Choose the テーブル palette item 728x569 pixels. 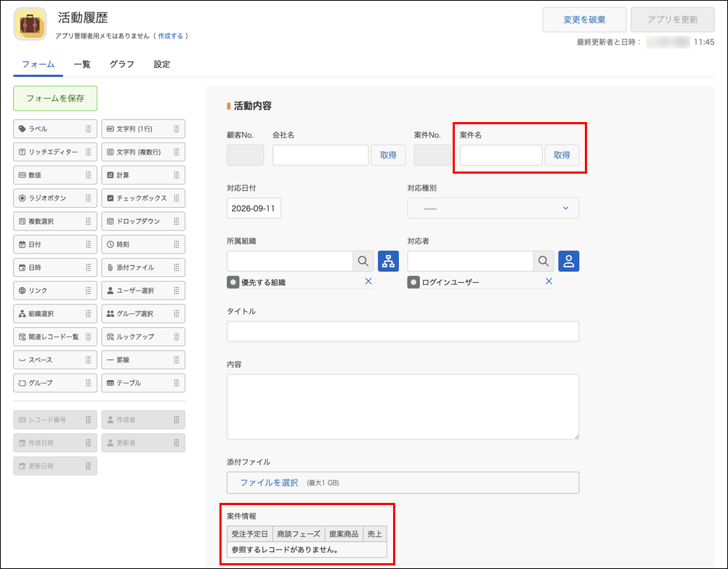[143, 383]
